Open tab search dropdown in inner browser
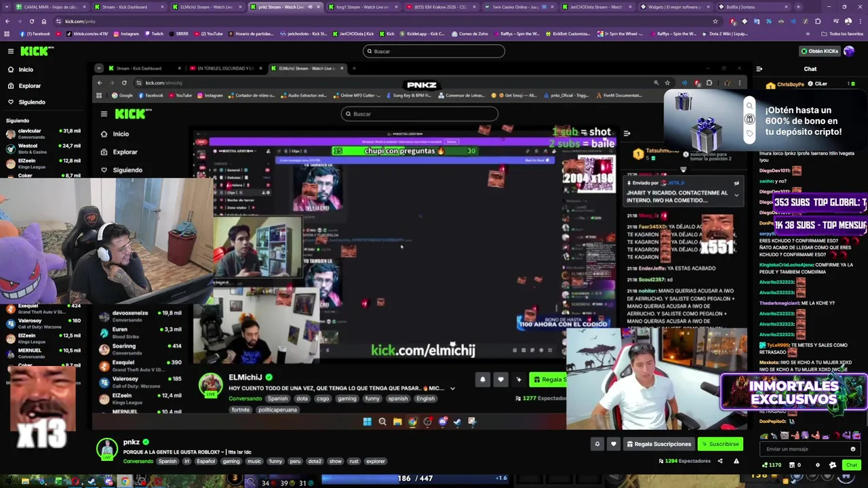 (x=98, y=68)
